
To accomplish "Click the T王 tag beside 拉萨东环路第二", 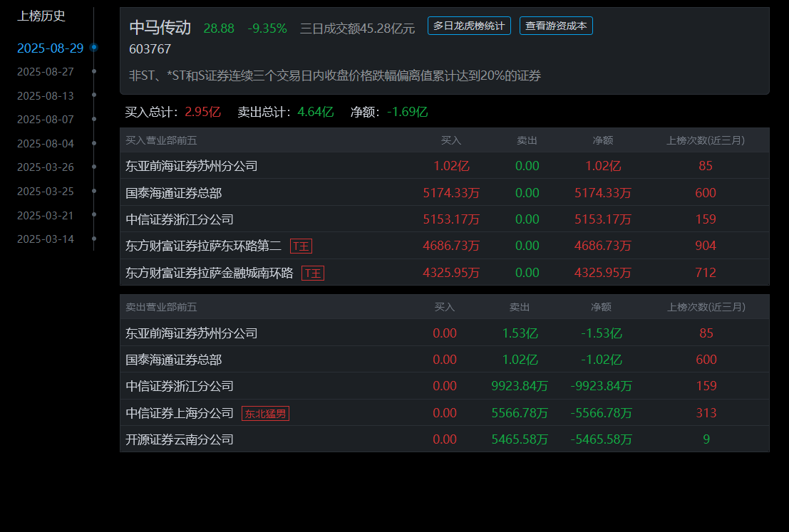I will 301,246.
